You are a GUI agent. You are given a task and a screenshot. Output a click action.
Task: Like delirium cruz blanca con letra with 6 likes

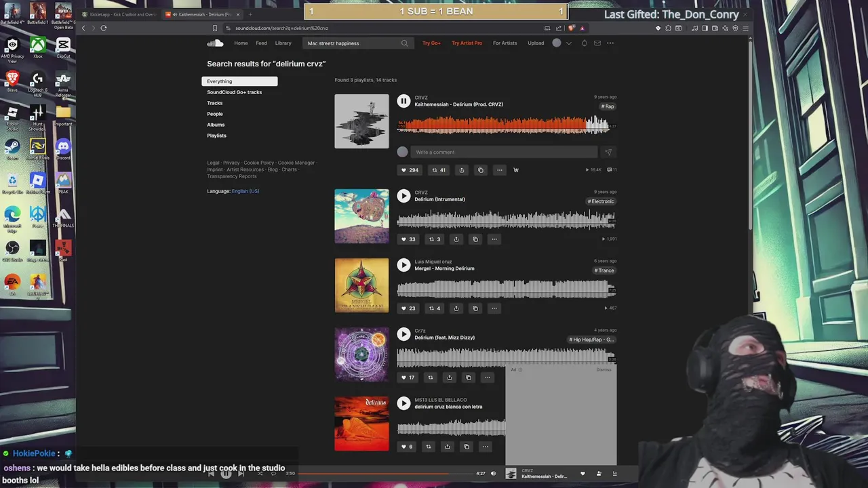pos(406,447)
